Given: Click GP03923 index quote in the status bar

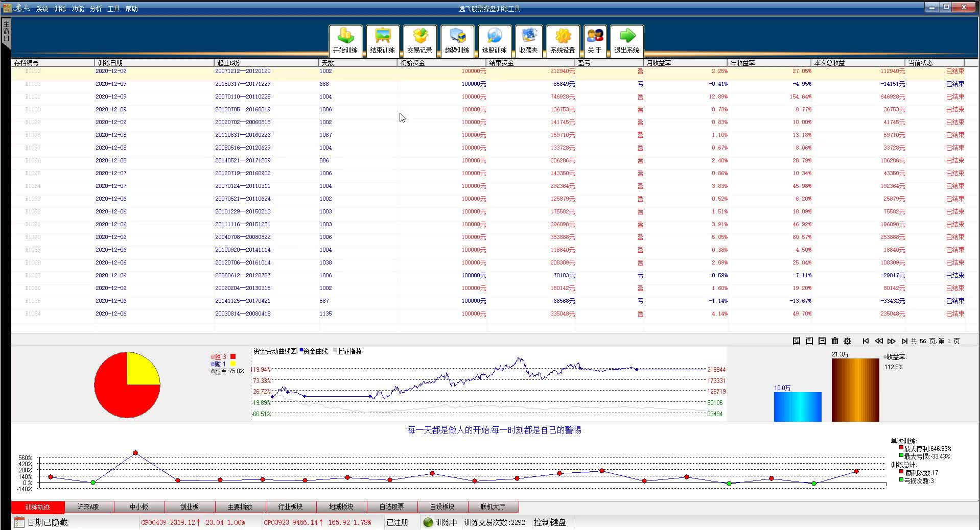Looking at the screenshot, I should click(x=317, y=522).
